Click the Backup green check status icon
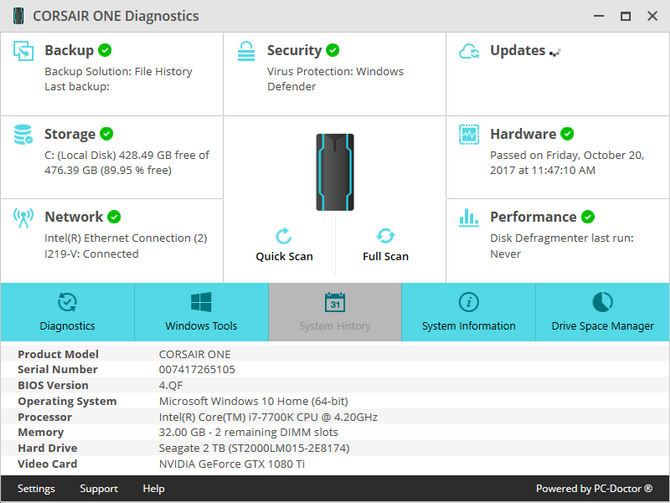 click(x=105, y=50)
